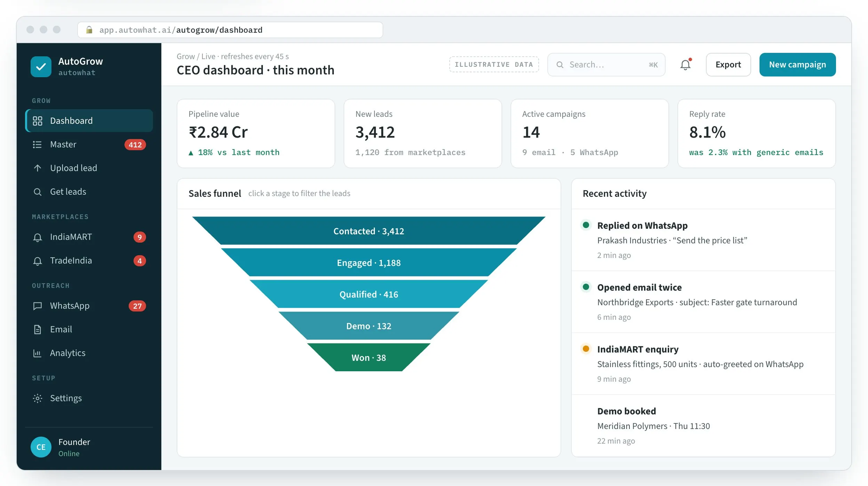
Task: Open Demo booked activity
Action: click(703, 426)
